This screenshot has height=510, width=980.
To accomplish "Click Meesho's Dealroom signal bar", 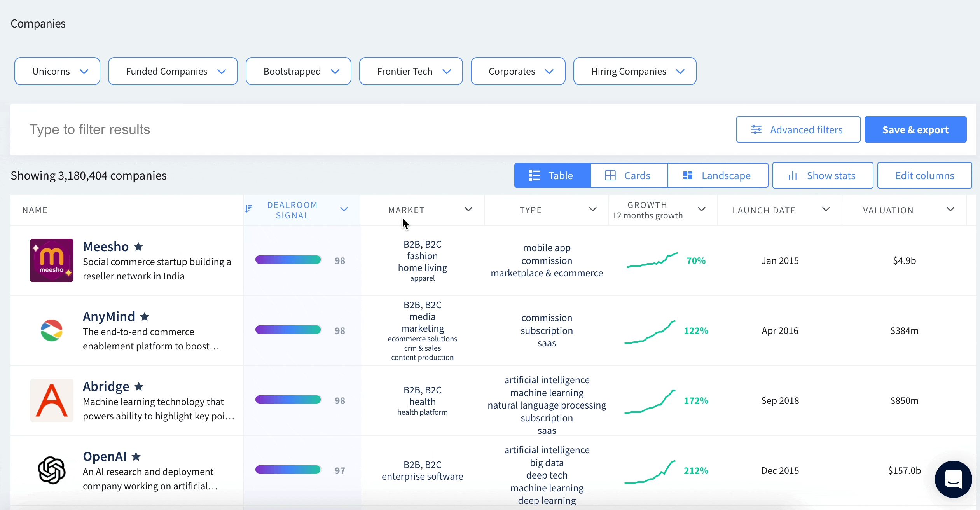I will 288,260.
